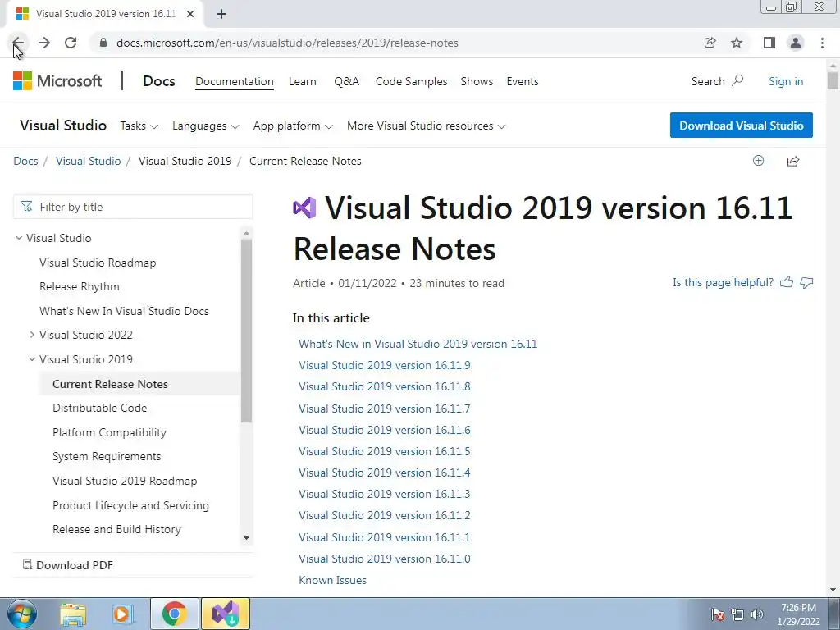Click the add to collection plus icon
The height and width of the screenshot is (630, 840).
[x=758, y=161]
